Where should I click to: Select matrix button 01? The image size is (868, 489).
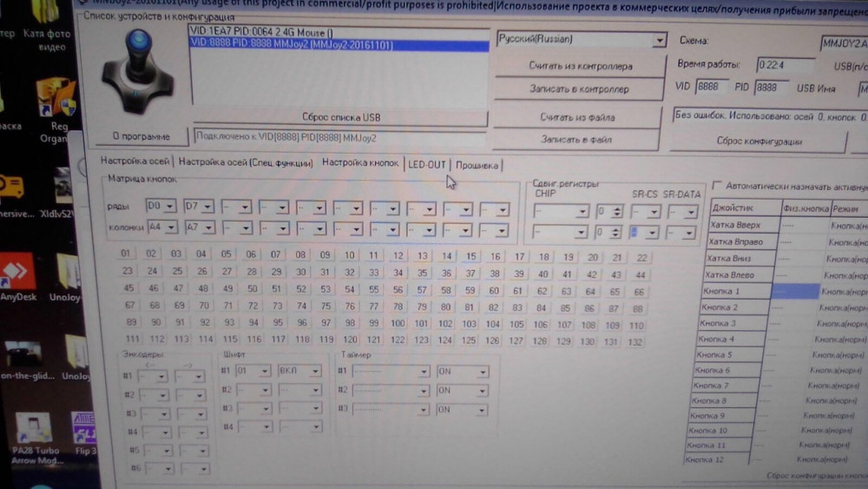click(126, 253)
